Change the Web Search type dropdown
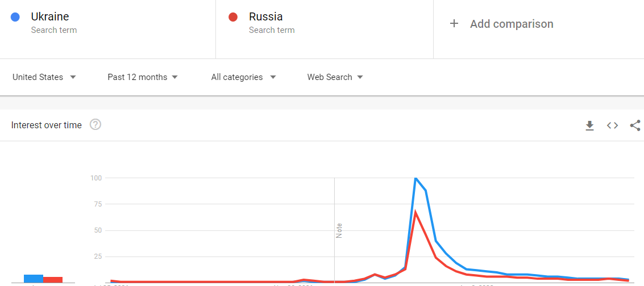The height and width of the screenshot is (286, 644). tap(335, 77)
